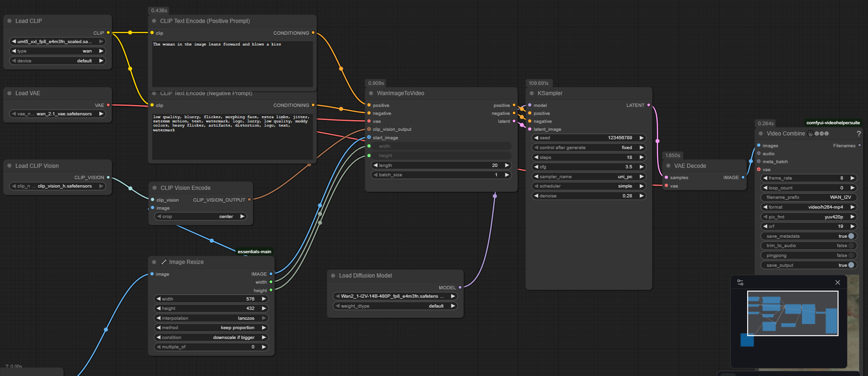Click the Video Combine help question mark
The height and width of the screenshot is (376, 868).
coord(859,134)
